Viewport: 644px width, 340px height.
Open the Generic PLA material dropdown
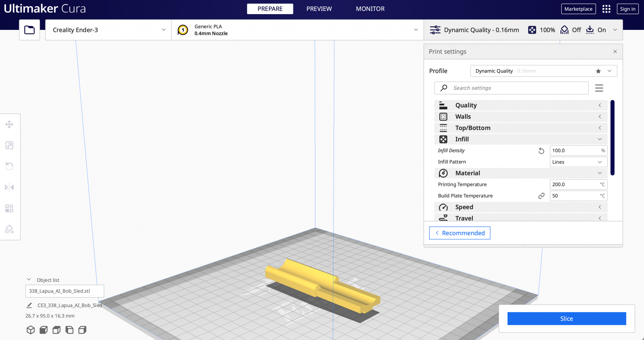[297, 30]
